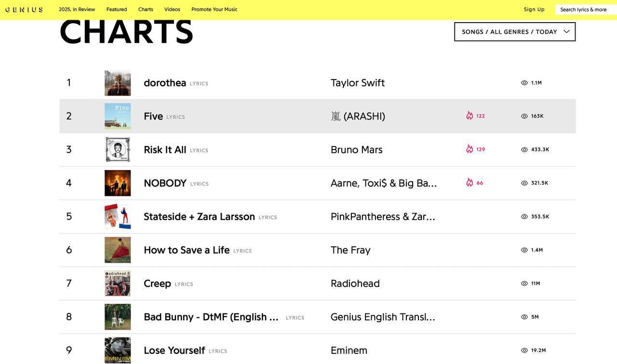Open the Songs / All Genres / Today dropdown

coord(515,32)
